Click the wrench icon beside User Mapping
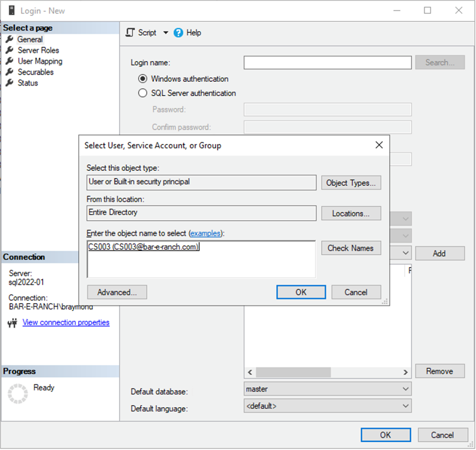Viewport: 476px width, 450px height. (9, 61)
